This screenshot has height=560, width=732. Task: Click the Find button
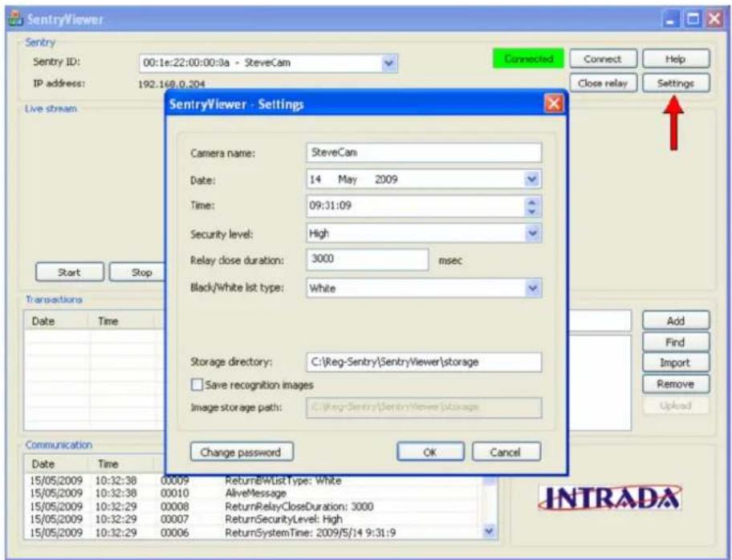pyautogui.click(x=676, y=342)
